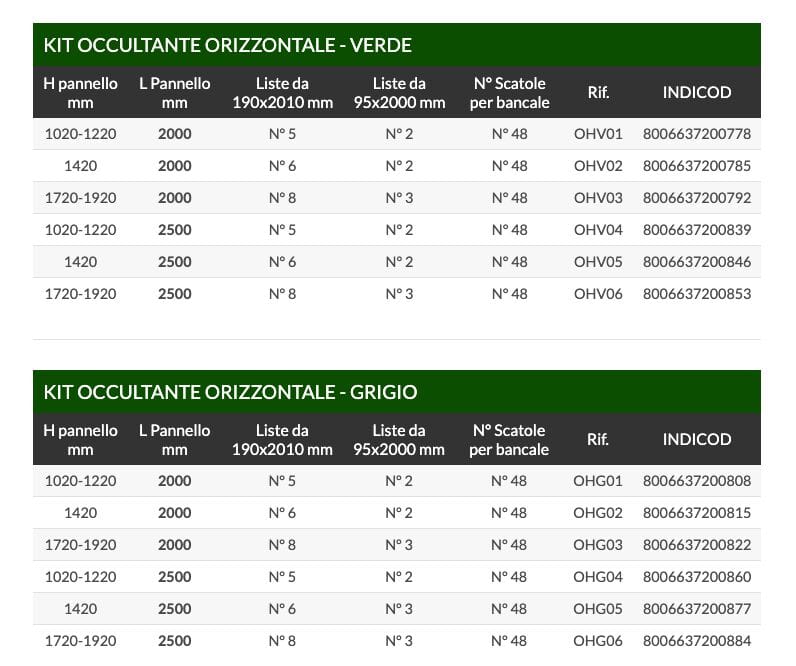
Task: Click N° 2 value in OHG01 row
Action: click(x=399, y=481)
